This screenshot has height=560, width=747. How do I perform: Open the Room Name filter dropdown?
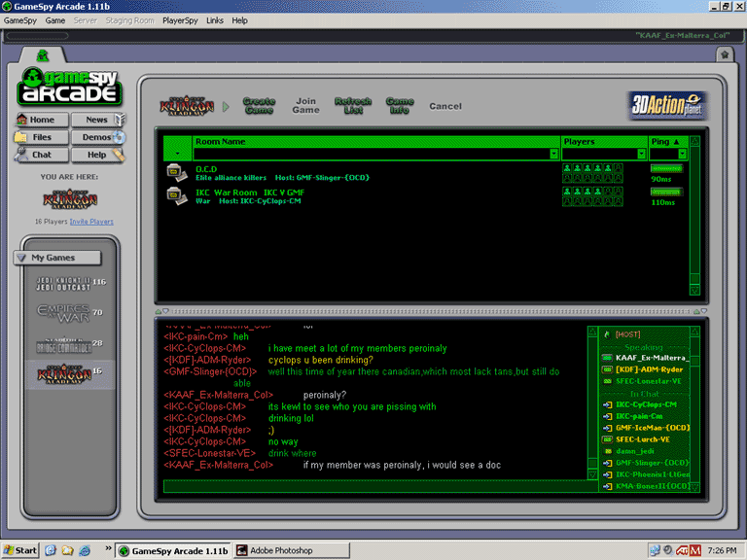pos(553,154)
